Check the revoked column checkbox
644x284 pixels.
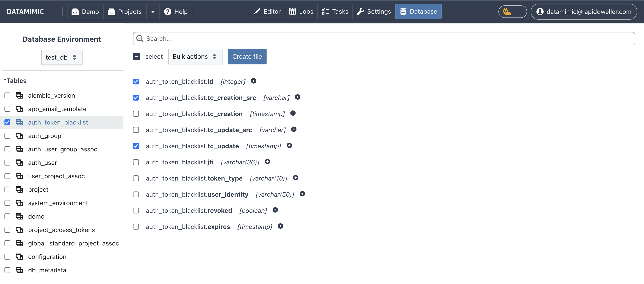click(x=136, y=211)
